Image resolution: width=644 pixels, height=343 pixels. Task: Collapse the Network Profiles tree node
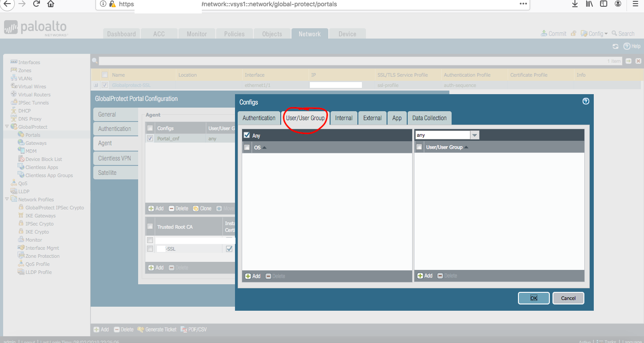click(x=7, y=200)
